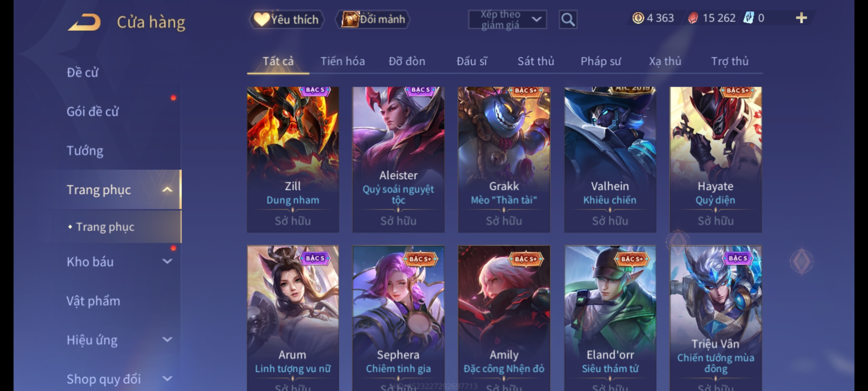Select the Hayate Quỷ diện skin card
This screenshot has width=868, height=391.
click(716, 160)
